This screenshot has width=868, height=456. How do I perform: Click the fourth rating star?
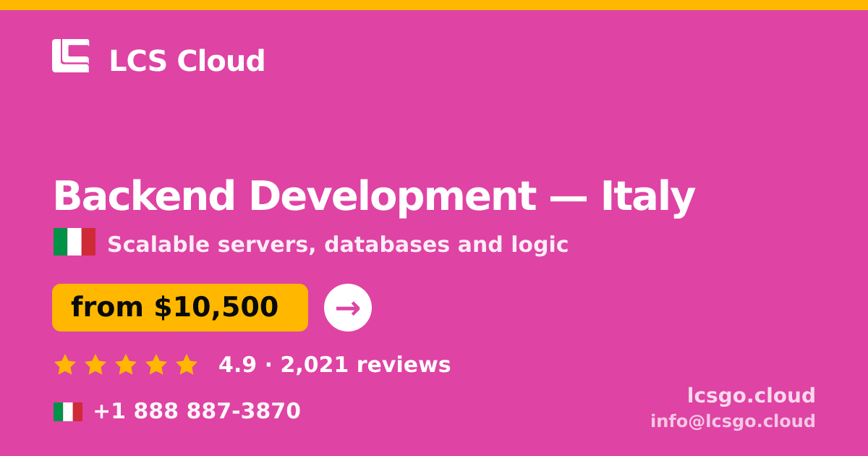point(156,365)
